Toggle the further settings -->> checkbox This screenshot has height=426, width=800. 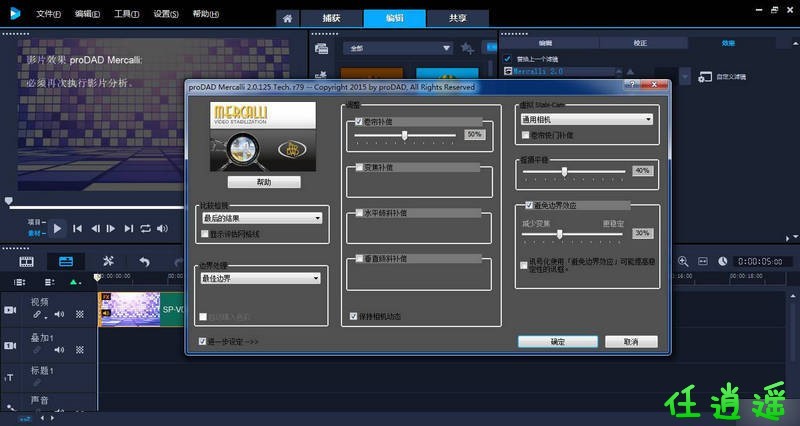(203, 341)
